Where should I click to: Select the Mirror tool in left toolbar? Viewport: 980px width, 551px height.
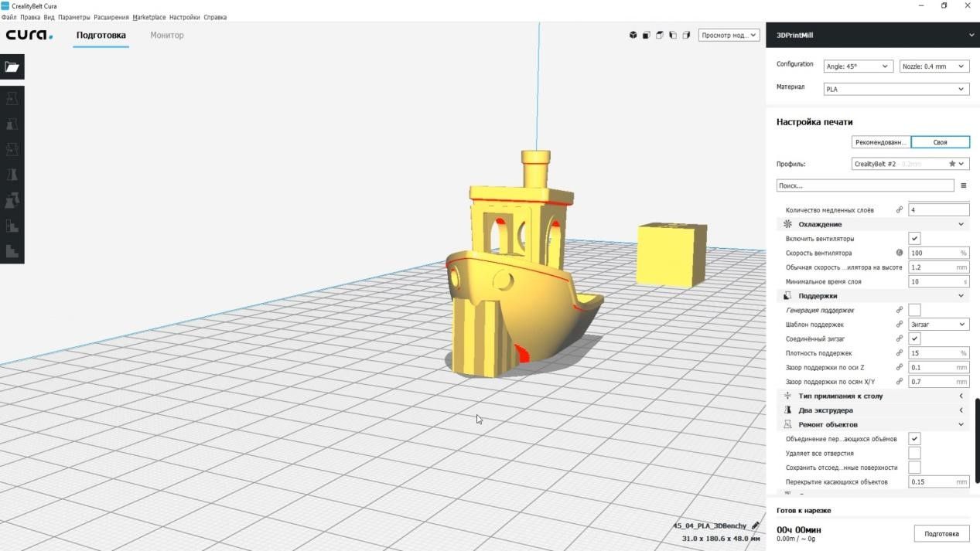tap(12, 175)
